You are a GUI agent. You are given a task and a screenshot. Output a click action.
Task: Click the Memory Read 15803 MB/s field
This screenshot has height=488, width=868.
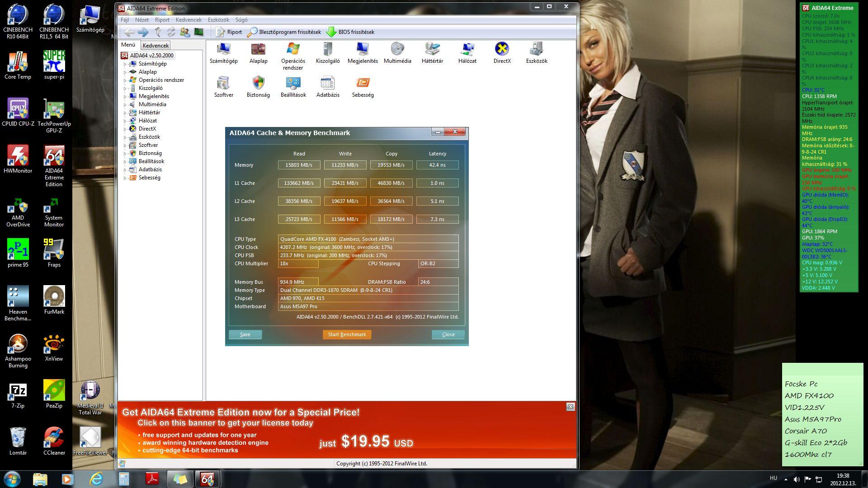click(x=299, y=165)
